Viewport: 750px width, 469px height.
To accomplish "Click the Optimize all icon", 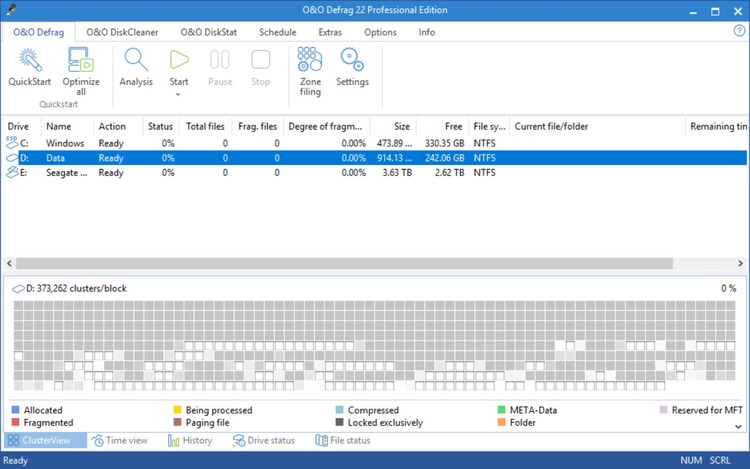I will 80,59.
